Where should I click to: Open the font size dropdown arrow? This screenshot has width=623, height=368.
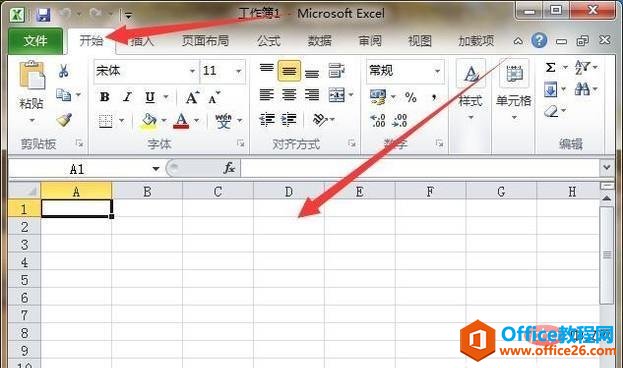[x=238, y=71]
